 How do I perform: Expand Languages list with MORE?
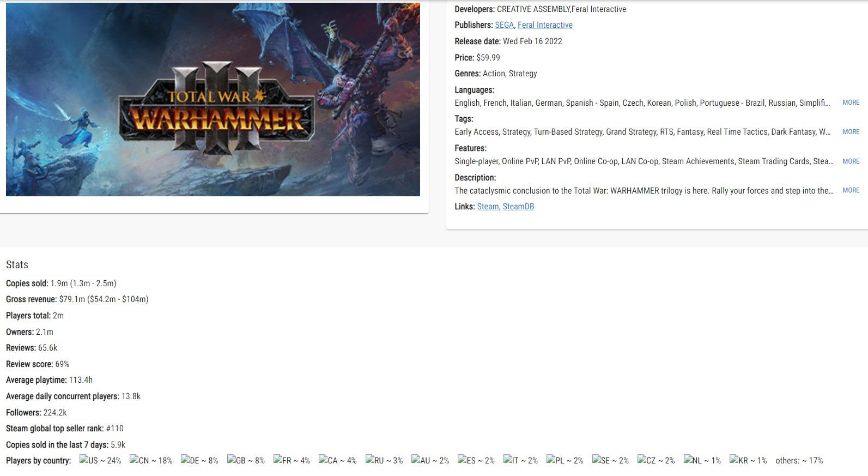pyautogui.click(x=851, y=103)
